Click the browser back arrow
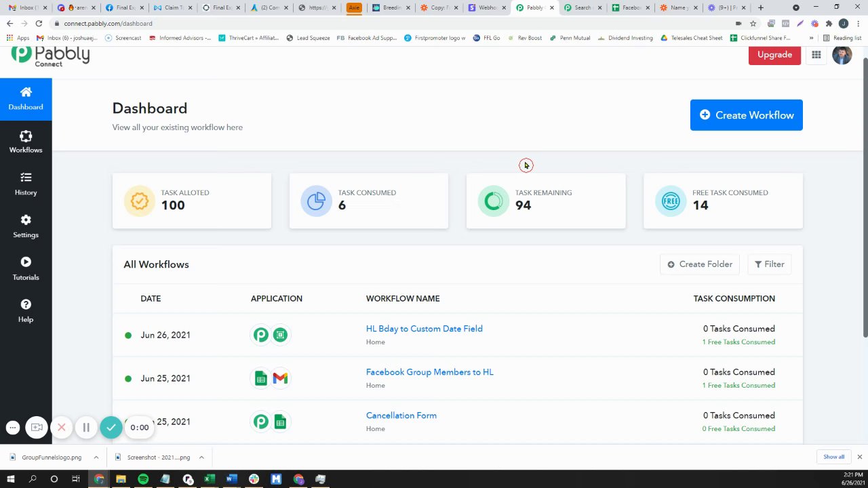The height and width of the screenshot is (488, 868). [x=9, y=23]
